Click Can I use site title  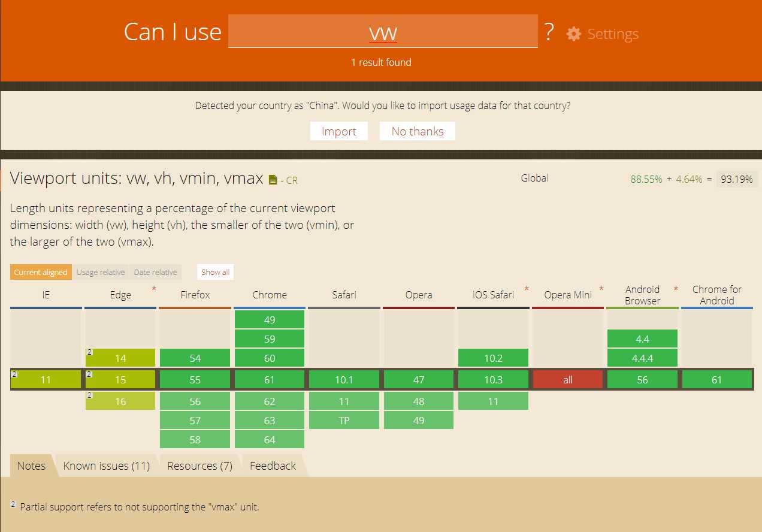tap(173, 32)
